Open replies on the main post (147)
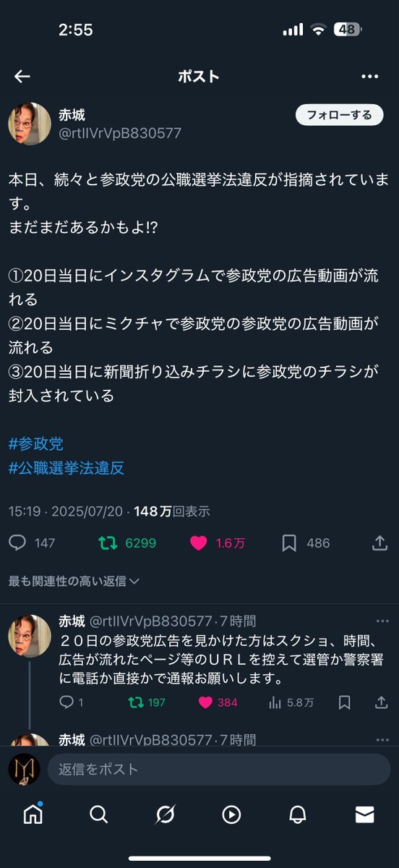Screen dimensions: 399x868 pyautogui.click(x=32, y=543)
